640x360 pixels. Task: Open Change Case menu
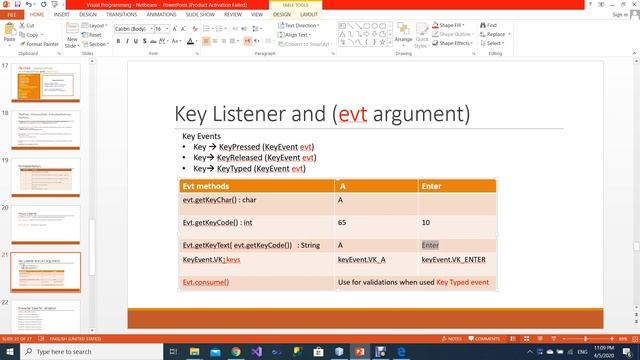(x=176, y=41)
